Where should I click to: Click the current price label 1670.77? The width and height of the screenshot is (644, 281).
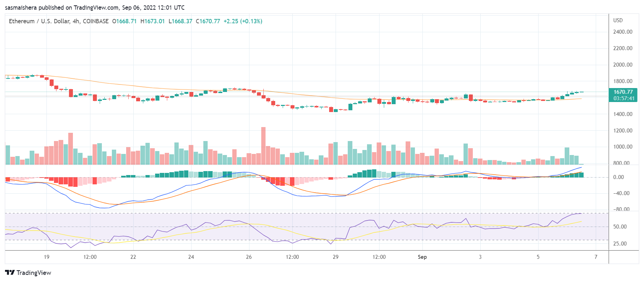pos(623,92)
